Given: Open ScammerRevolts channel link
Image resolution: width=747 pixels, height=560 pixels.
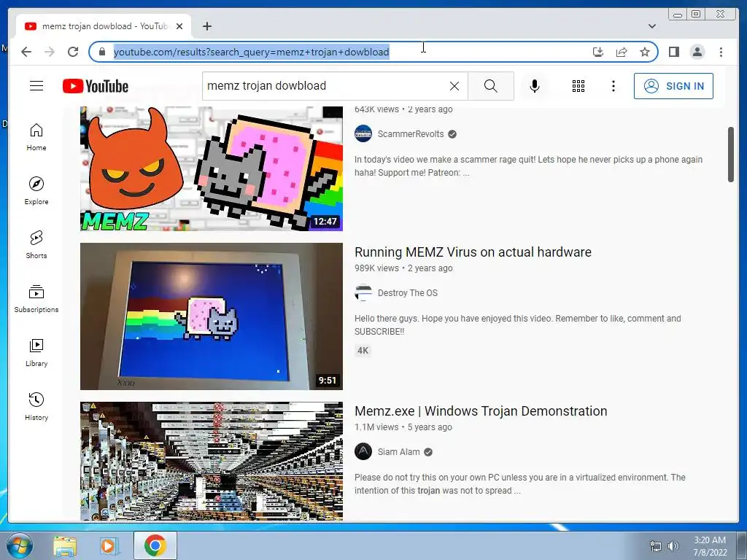Looking at the screenshot, I should (x=410, y=134).
